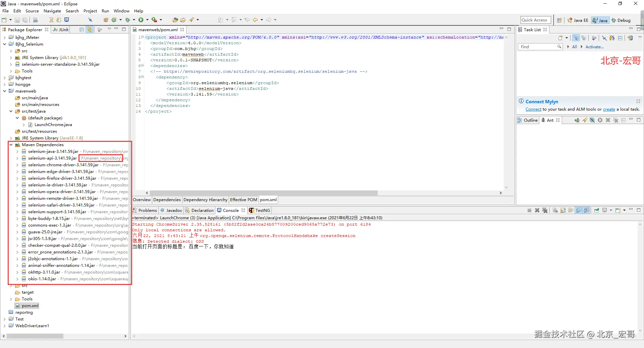The image size is (644, 348).
Task: Click the New file toolbar icon
Action: 4,20
